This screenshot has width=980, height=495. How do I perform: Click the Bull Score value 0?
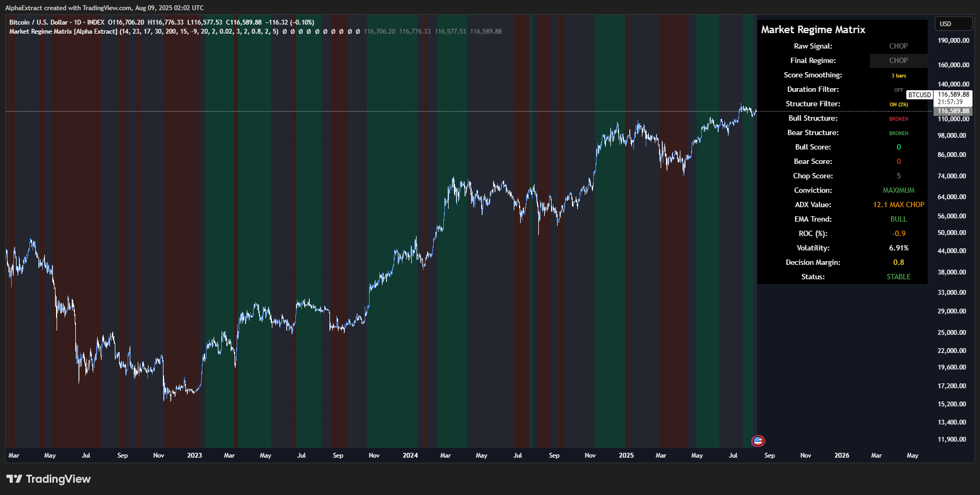[x=899, y=147]
